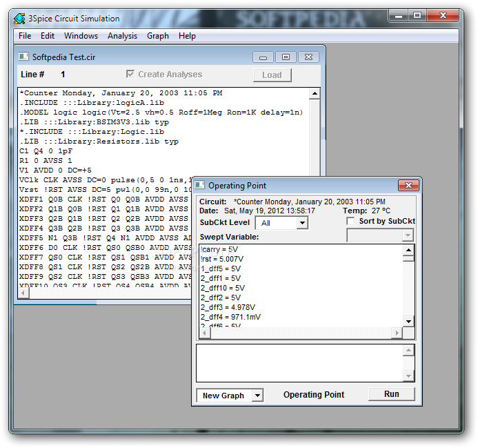
Task: Click the XDFF5 netlist line
Action: (x=105, y=238)
